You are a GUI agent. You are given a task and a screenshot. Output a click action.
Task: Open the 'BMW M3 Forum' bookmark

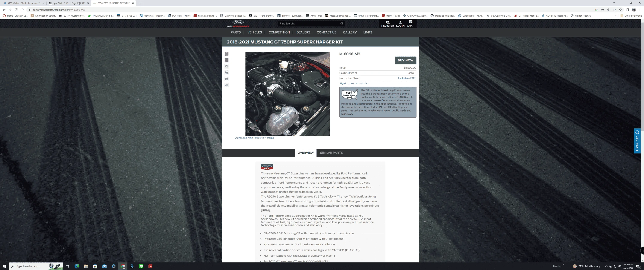pyautogui.click(x=366, y=16)
